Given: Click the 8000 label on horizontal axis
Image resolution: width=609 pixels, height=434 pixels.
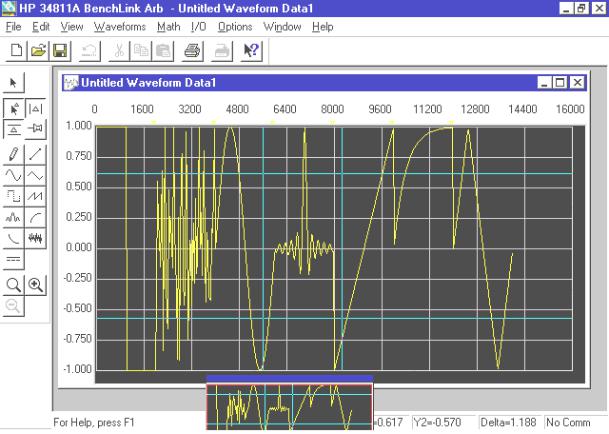Looking at the screenshot, I should (x=332, y=109).
